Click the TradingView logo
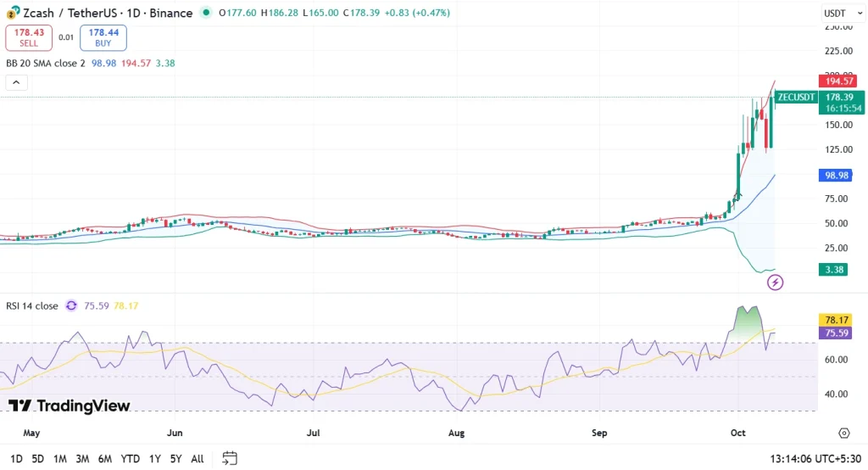The image size is (868, 470). point(70,406)
